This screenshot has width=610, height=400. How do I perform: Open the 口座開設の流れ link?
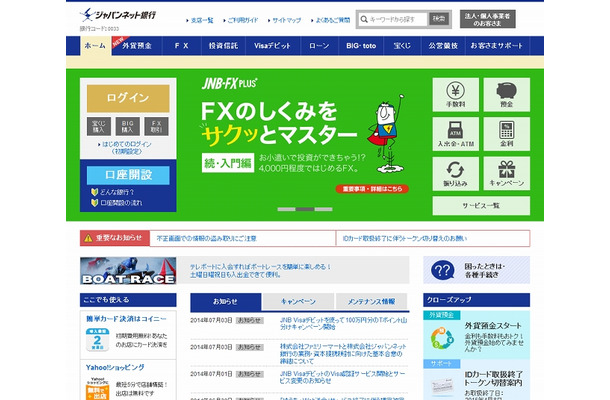(x=121, y=203)
